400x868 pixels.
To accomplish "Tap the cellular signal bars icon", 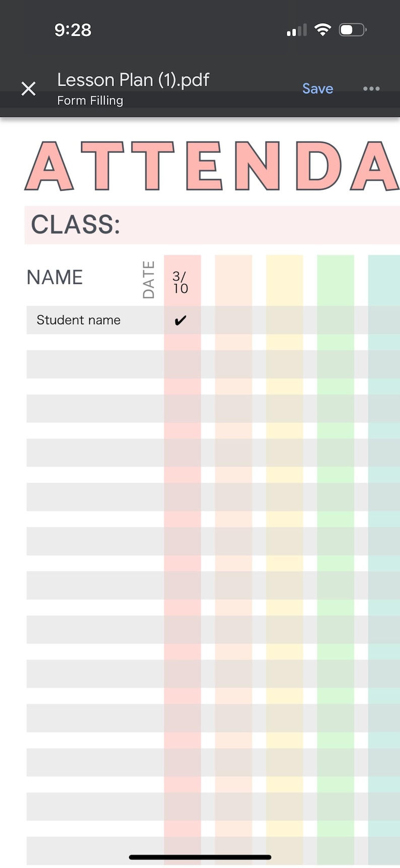I will pyautogui.click(x=297, y=30).
